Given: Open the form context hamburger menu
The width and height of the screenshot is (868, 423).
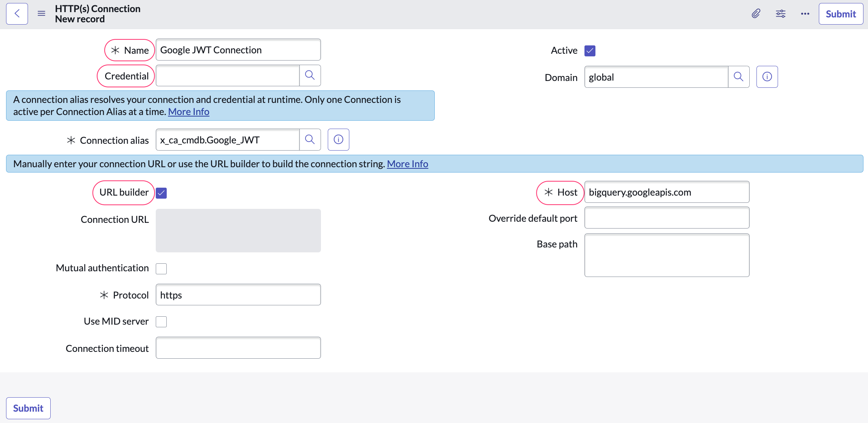Looking at the screenshot, I should pos(41,13).
